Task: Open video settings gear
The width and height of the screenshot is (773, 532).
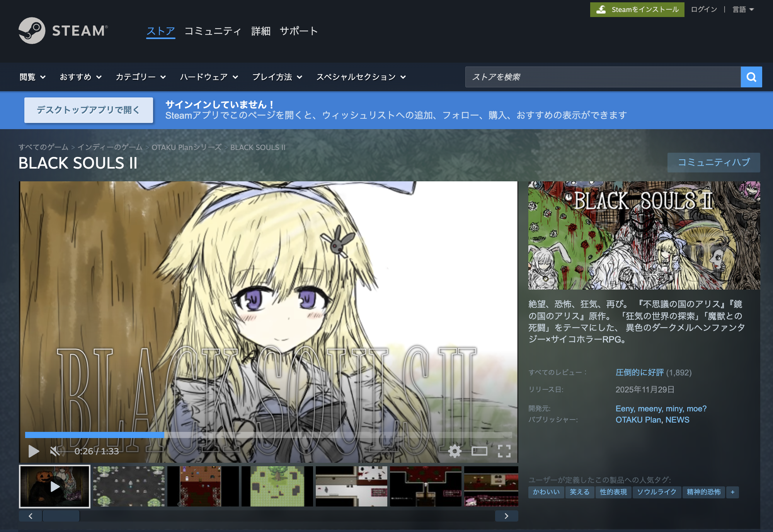Action: [x=455, y=451]
